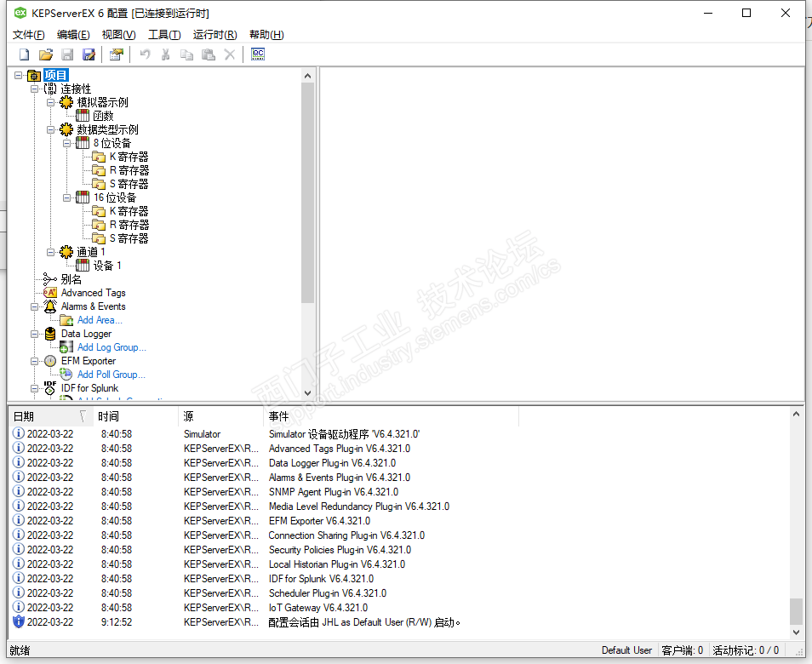Select K 寄存器 under 8 位设备
Screen dimensions: 812x664
coord(129,157)
